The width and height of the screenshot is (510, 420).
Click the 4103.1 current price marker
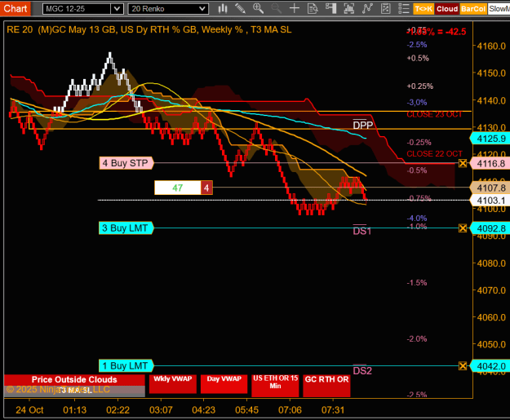click(x=490, y=201)
